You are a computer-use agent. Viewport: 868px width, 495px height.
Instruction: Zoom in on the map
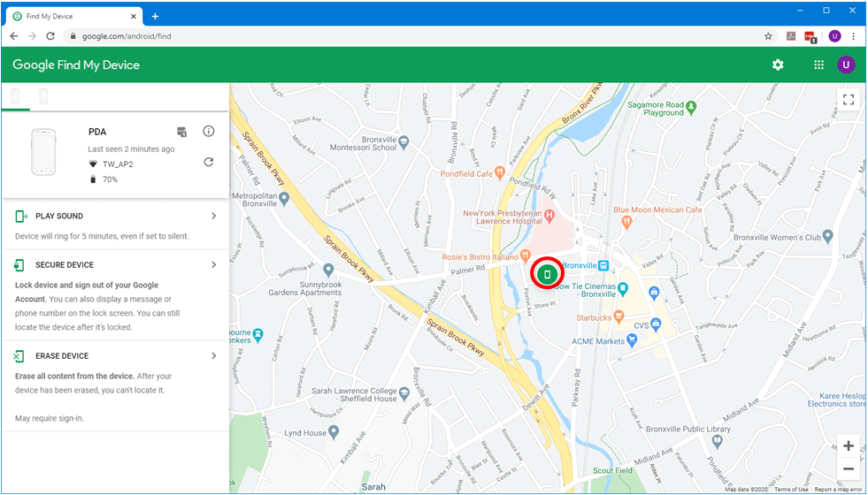coord(848,445)
